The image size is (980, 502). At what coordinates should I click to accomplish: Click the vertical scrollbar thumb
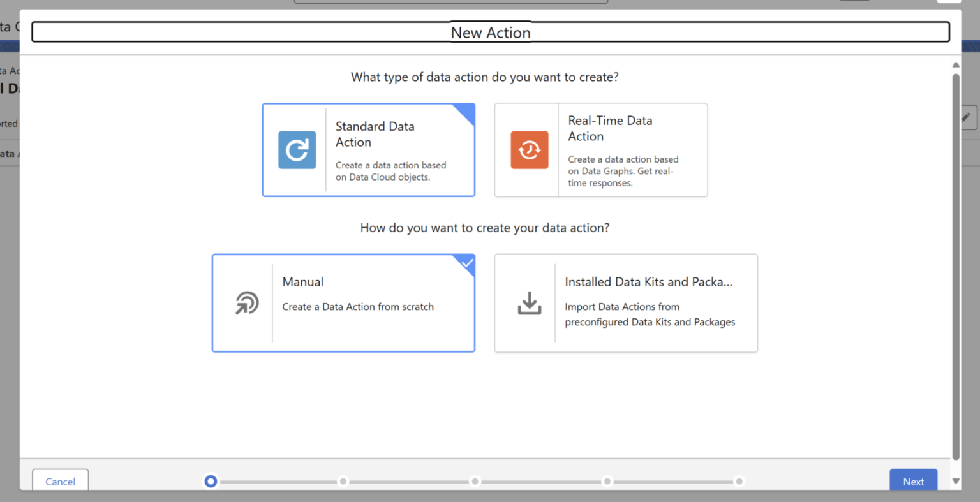tap(956, 266)
